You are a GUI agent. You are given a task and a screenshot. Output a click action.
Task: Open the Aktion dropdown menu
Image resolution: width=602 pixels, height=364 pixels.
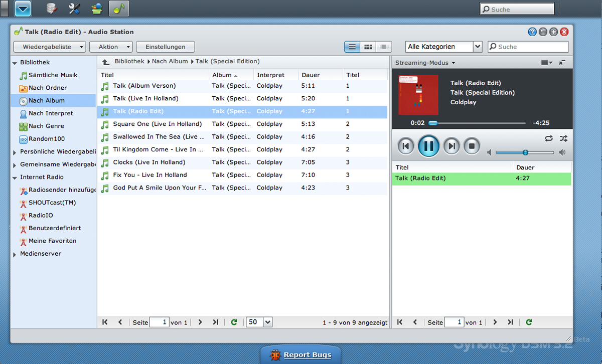(111, 47)
